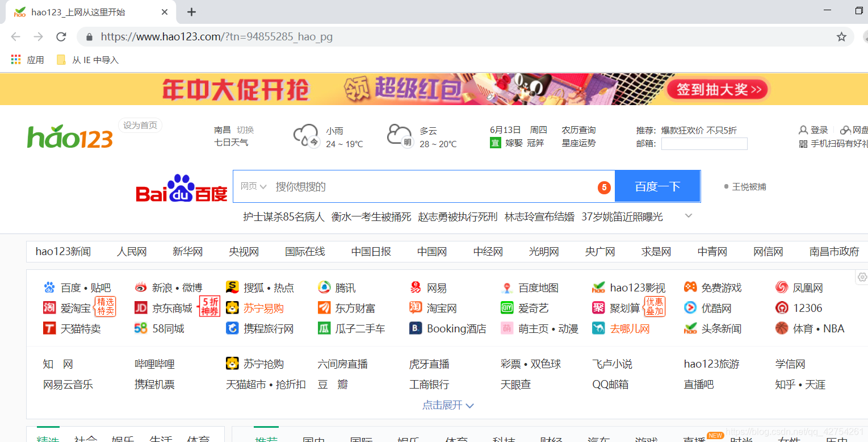Image resolution: width=868 pixels, height=442 pixels.
Task: Select the 中国日报 nav item
Action: coord(371,252)
